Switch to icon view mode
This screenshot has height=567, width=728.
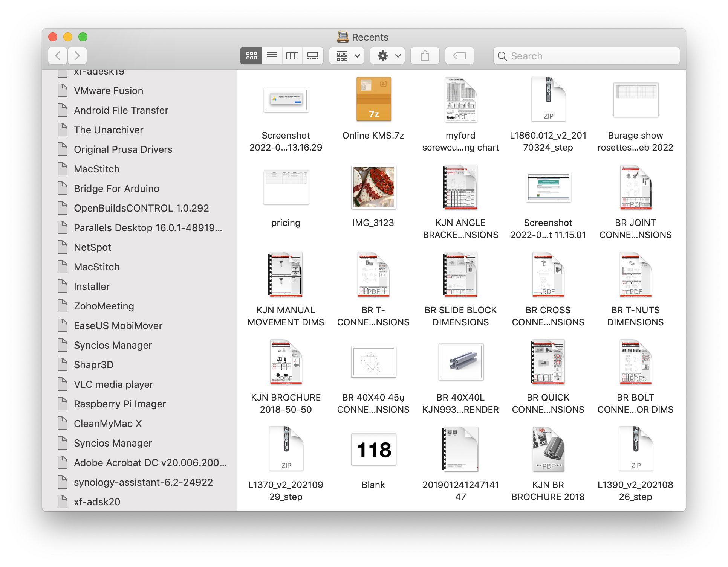tap(251, 56)
